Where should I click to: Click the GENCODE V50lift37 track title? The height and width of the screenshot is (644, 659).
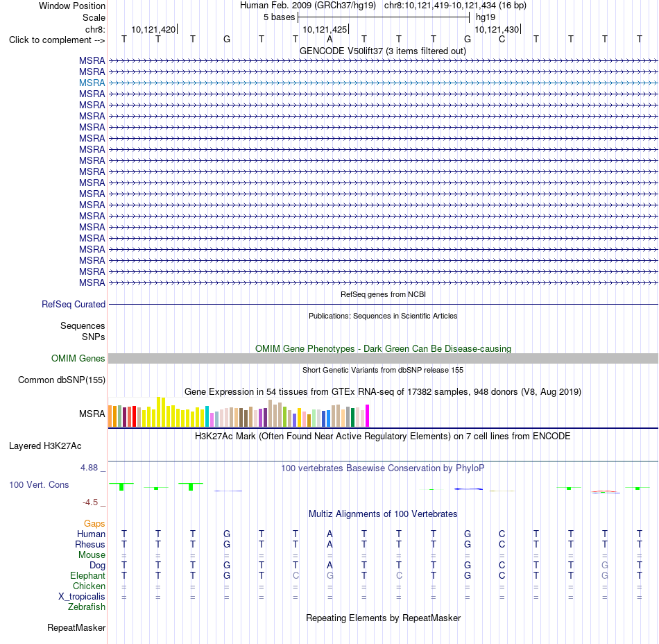click(382, 51)
